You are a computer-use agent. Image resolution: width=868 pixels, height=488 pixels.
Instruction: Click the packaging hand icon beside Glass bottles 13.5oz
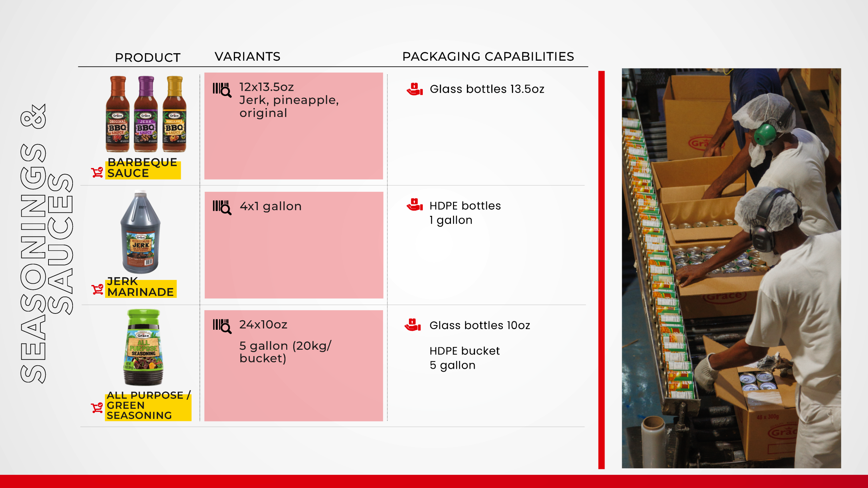click(x=414, y=89)
